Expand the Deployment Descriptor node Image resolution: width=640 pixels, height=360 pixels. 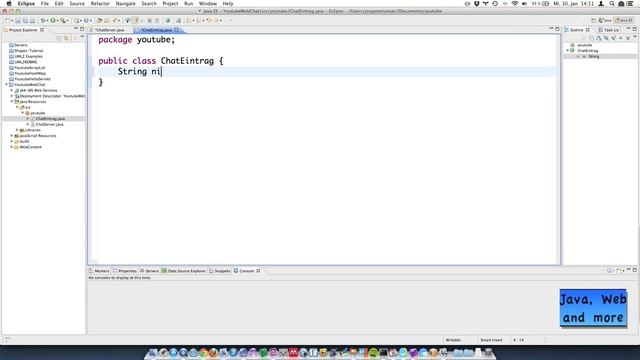pyautogui.click(x=12, y=96)
